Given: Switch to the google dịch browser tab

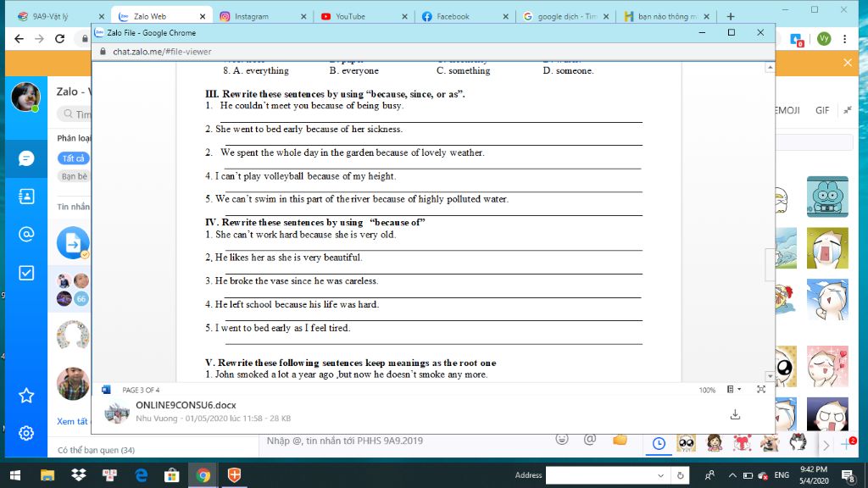Looking at the screenshot, I should click(x=565, y=17).
